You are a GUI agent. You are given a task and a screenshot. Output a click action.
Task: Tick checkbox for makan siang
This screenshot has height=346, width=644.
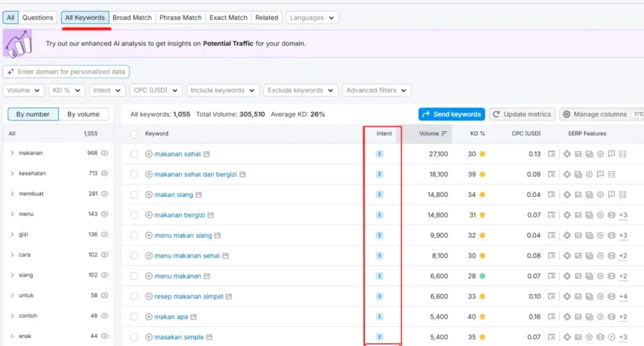click(135, 195)
